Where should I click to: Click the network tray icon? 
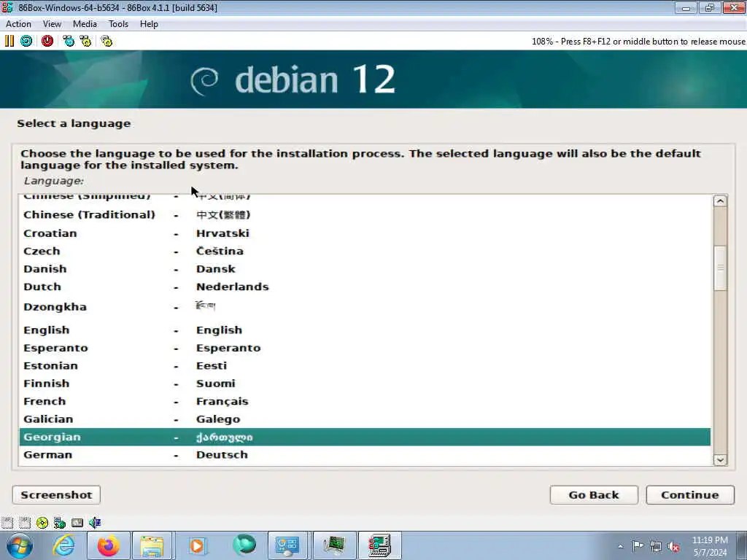656,547
